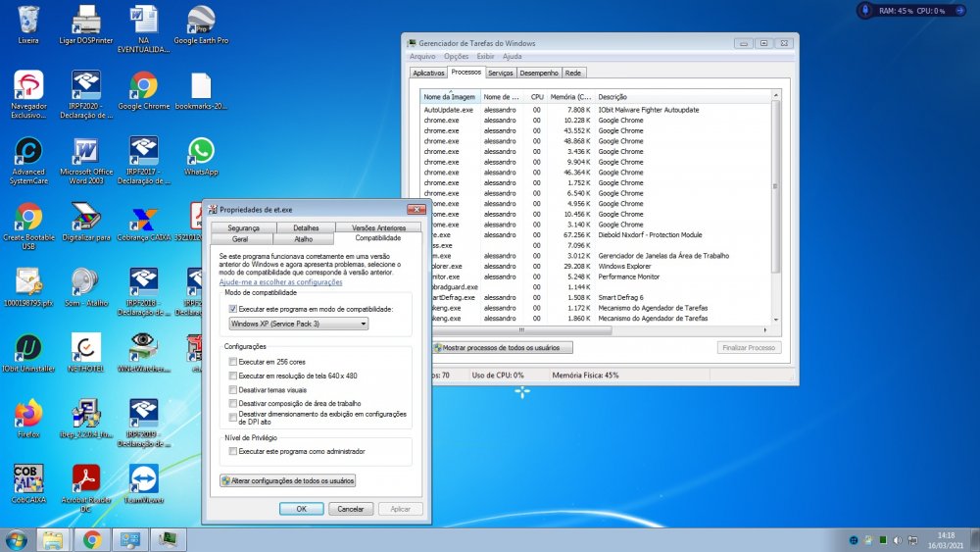The height and width of the screenshot is (552, 980).
Task: Open Ligar DOSPrinter desktop shortcut
Action: pyautogui.click(x=86, y=25)
